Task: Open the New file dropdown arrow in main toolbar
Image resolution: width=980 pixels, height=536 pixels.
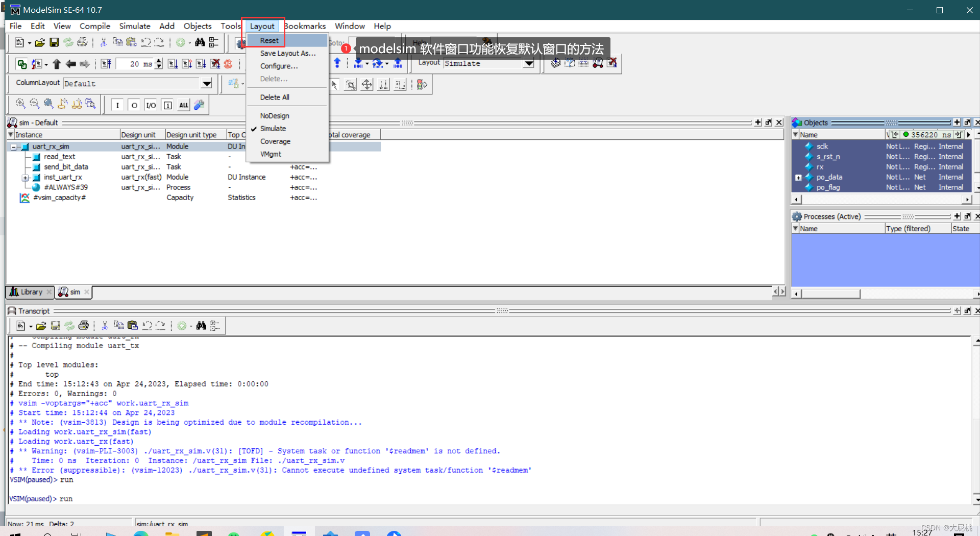Action: (x=29, y=43)
